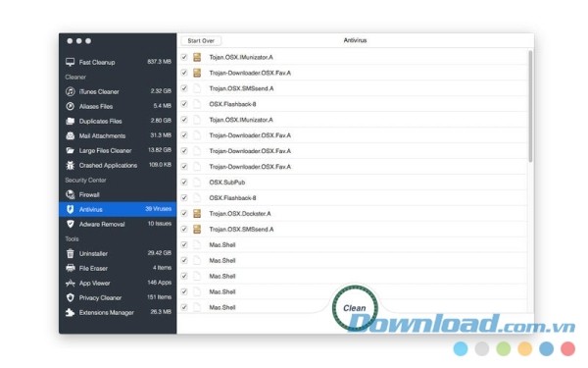Select Extensions Manager puzzle icon
The height and width of the screenshot is (368, 588).
tap(71, 312)
